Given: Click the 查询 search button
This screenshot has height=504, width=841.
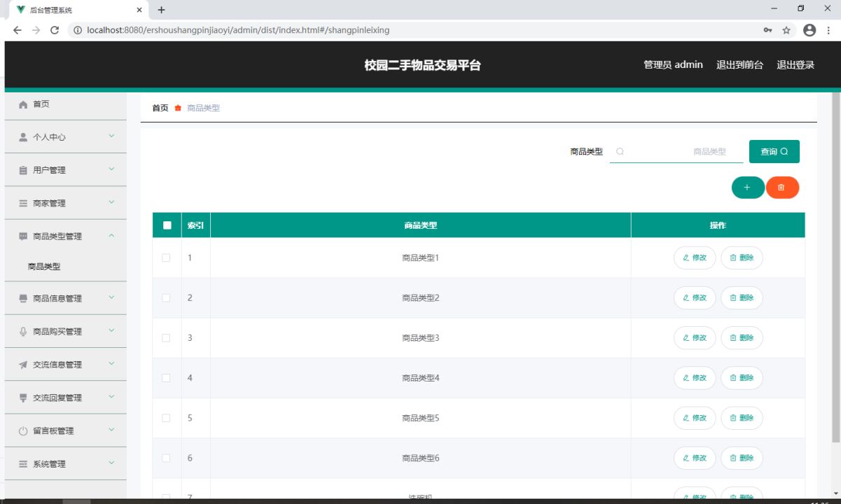Looking at the screenshot, I should click(774, 151).
